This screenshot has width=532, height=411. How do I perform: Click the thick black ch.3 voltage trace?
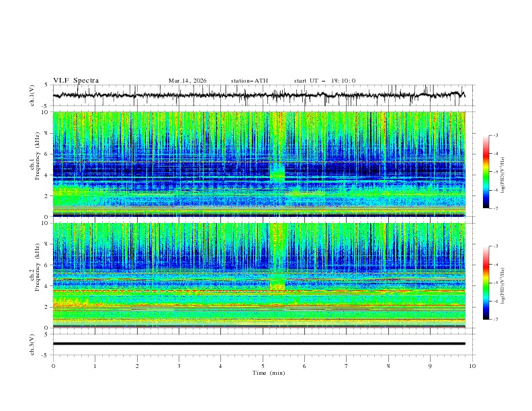click(259, 344)
